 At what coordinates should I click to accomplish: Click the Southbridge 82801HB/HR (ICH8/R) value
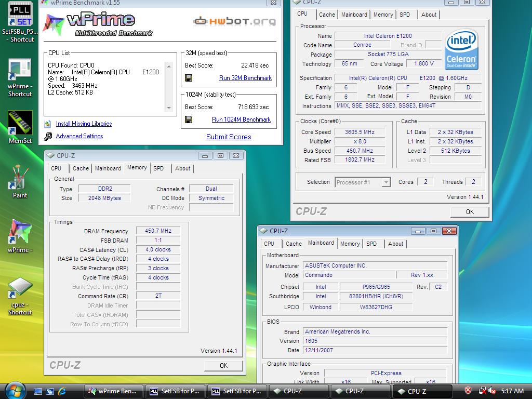(x=376, y=296)
